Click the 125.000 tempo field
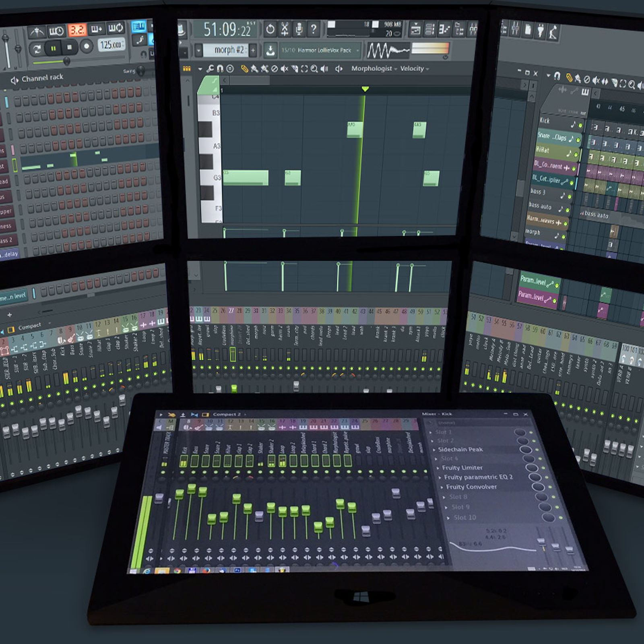 (x=111, y=44)
